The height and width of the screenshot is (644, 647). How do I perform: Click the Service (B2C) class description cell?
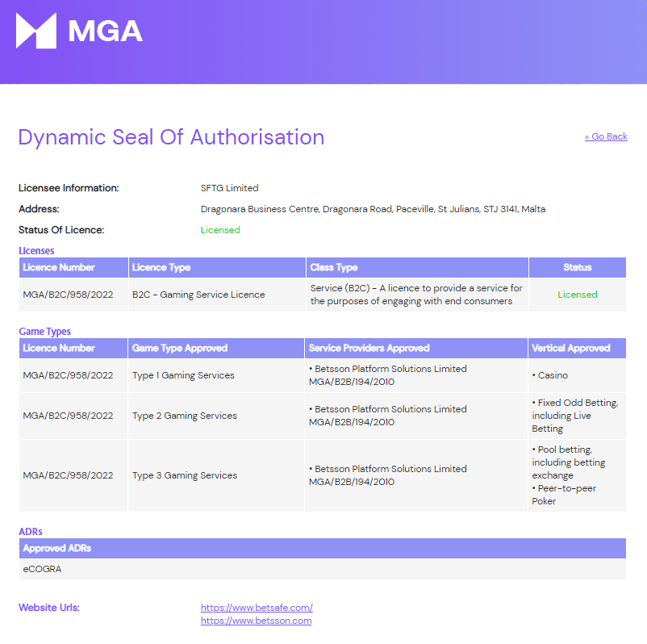[416, 295]
